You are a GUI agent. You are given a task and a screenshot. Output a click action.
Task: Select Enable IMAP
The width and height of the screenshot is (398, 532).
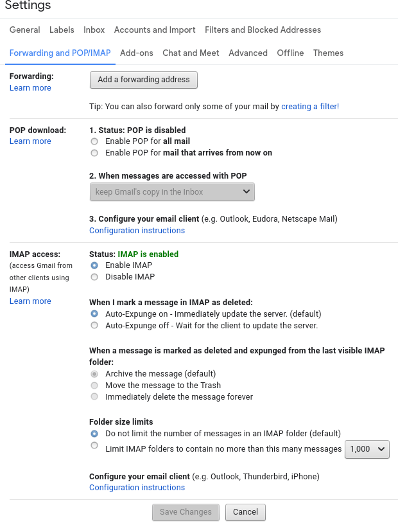[x=94, y=265]
